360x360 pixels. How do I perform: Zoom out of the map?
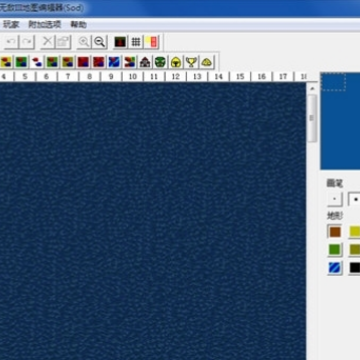pyautogui.click(x=100, y=42)
